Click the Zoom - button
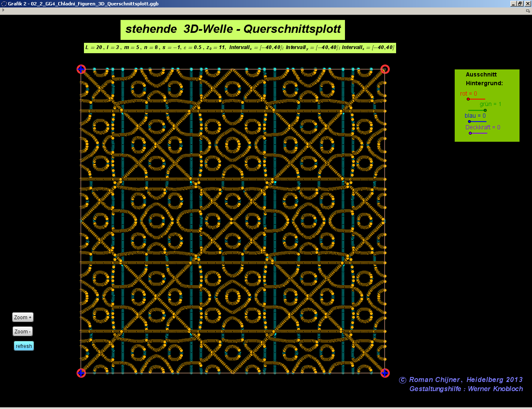This screenshot has width=532, height=409. click(x=22, y=331)
